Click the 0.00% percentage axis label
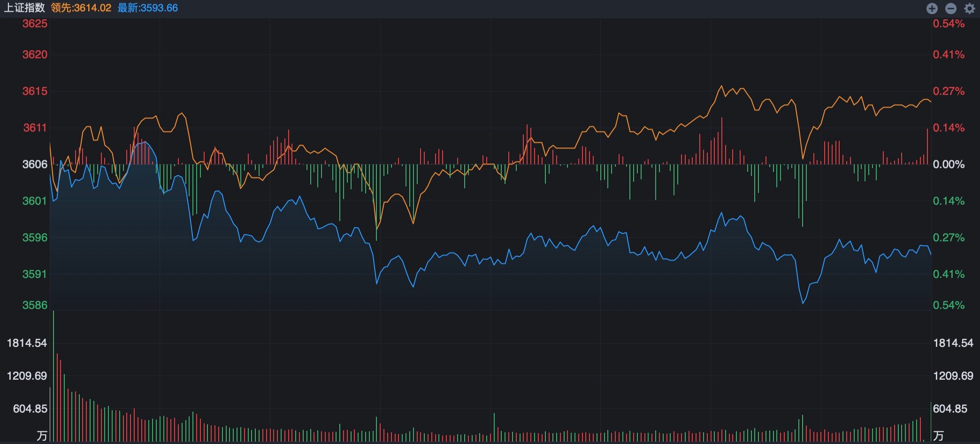980x444 pixels. [949, 164]
